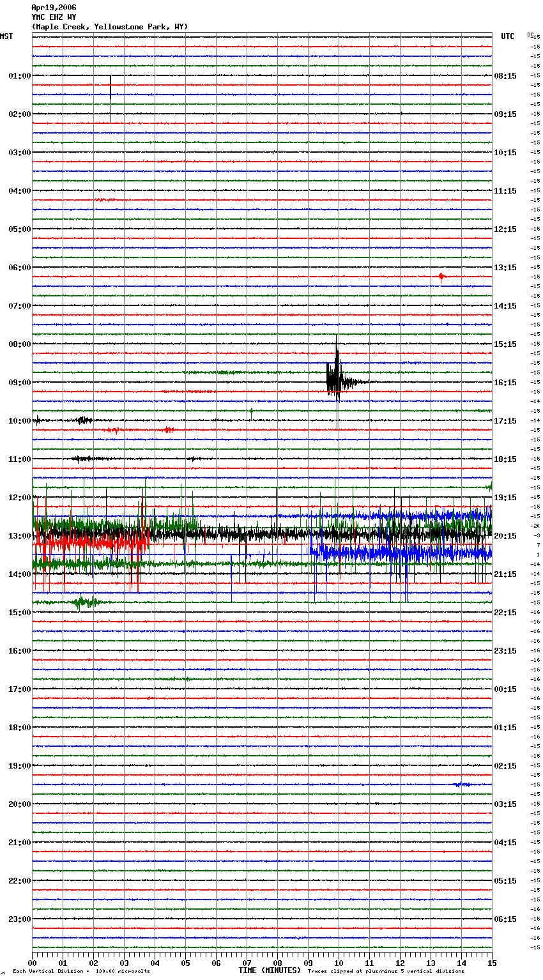Click the "12:15" UTC row label
This screenshot has width=543, height=980.
[505, 229]
